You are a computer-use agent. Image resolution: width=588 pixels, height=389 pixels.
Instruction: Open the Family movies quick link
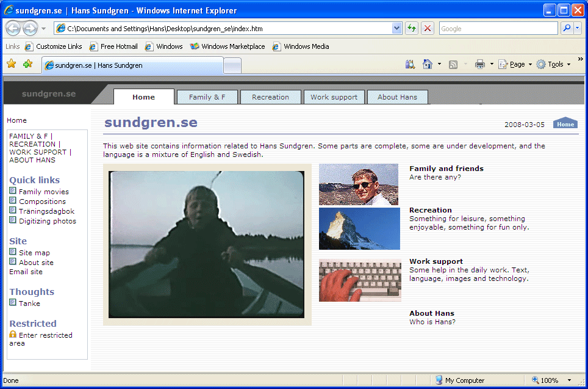pos(44,192)
